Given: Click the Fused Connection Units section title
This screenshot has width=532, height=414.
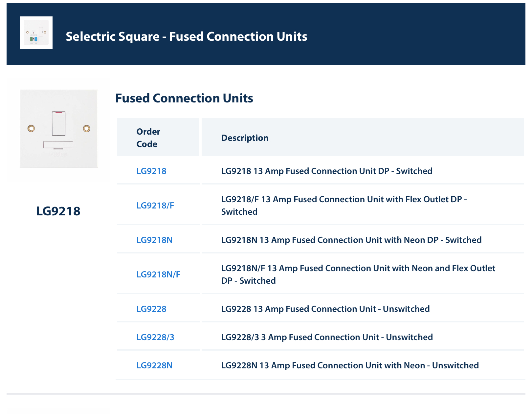Looking at the screenshot, I should (184, 98).
